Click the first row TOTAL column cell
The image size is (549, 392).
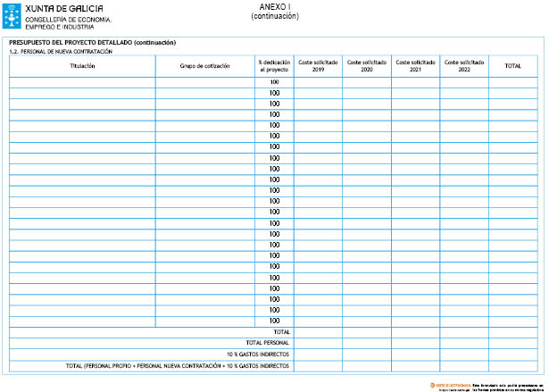513,82
